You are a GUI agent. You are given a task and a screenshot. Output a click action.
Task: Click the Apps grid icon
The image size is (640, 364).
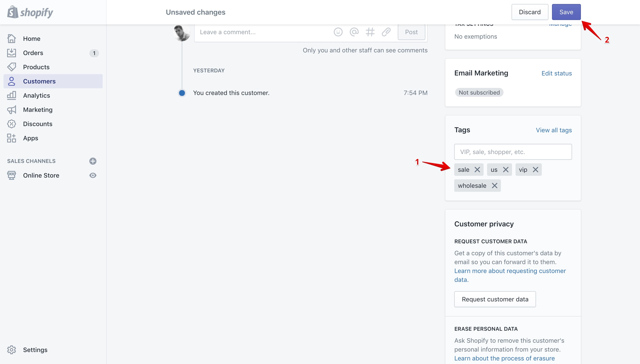(x=12, y=138)
